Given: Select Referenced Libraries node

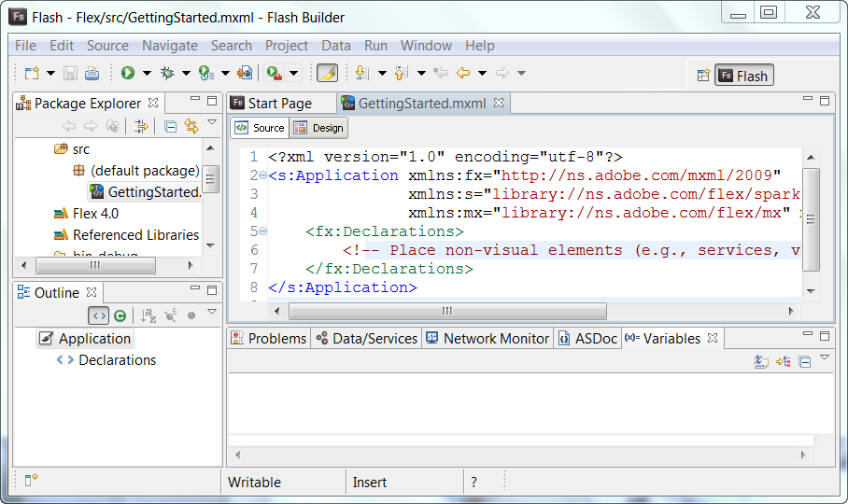Looking at the screenshot, I should coord(127,235).
